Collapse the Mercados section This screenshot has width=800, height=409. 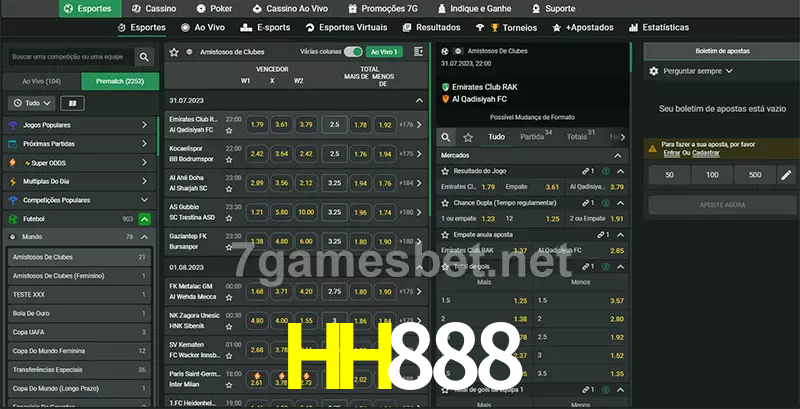pyautogui.click(x=620, y=155)
